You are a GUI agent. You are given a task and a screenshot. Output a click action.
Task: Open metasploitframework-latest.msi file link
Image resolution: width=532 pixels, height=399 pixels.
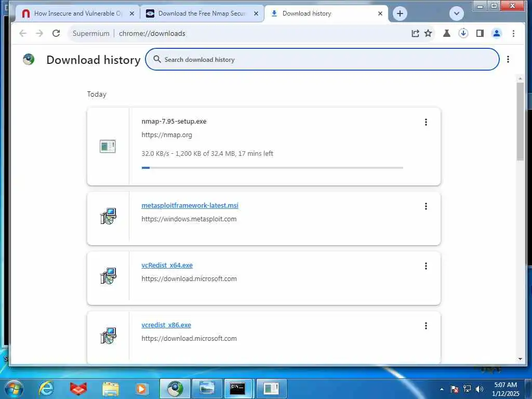pyautogui.click(x=190, y=205)
